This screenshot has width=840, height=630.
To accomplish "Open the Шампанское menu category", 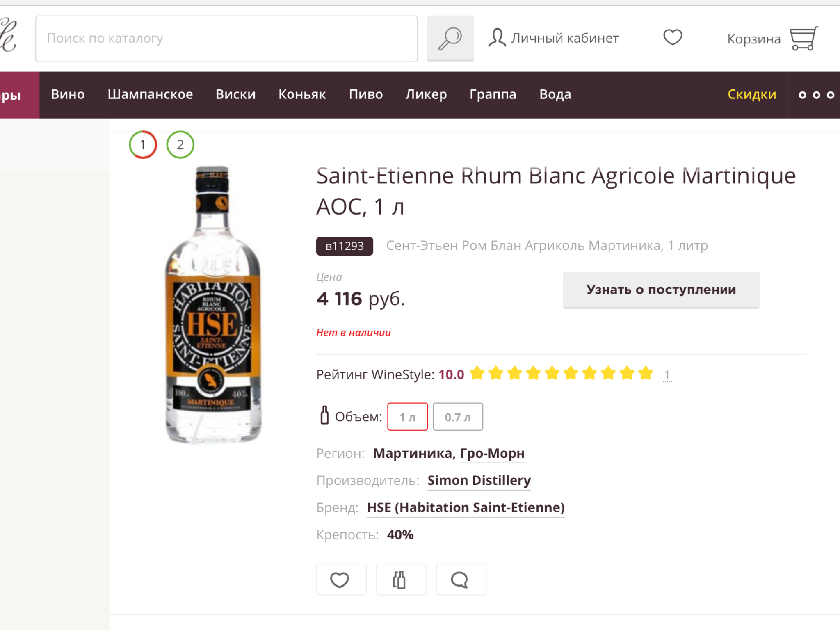I will [150, 94].
